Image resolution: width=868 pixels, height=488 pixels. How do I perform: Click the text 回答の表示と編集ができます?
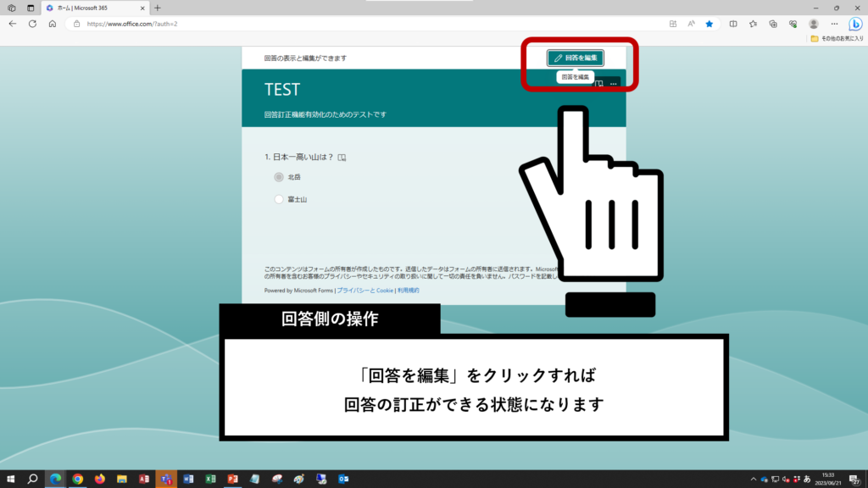305,58
